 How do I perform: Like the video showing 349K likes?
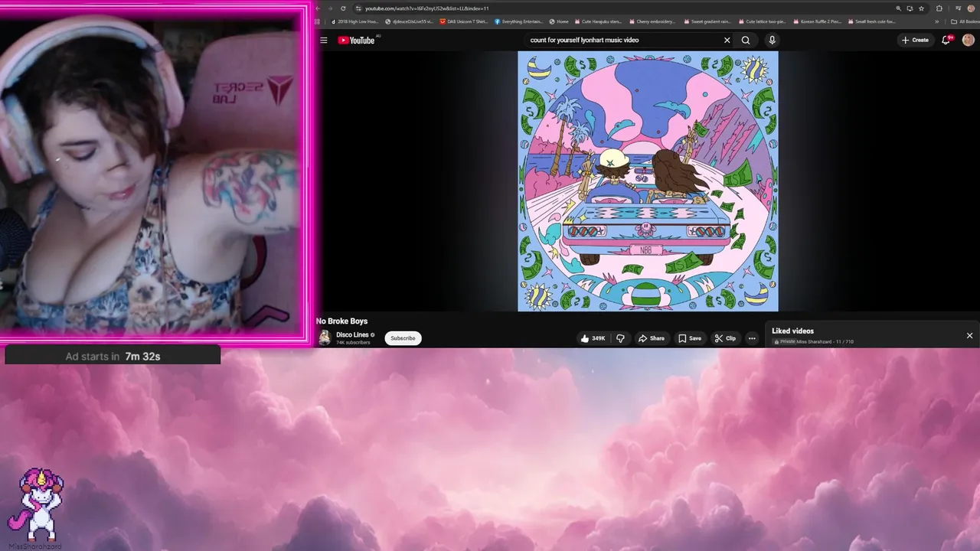[593, 338]
